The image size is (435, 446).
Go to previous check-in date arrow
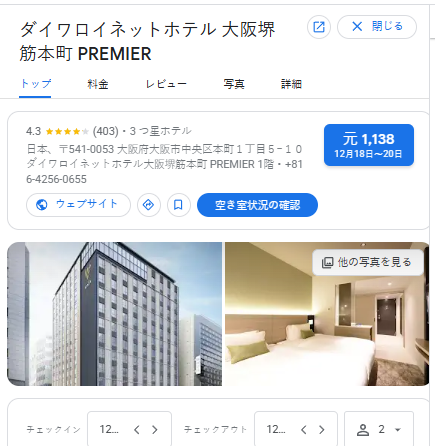click(137, 430)
